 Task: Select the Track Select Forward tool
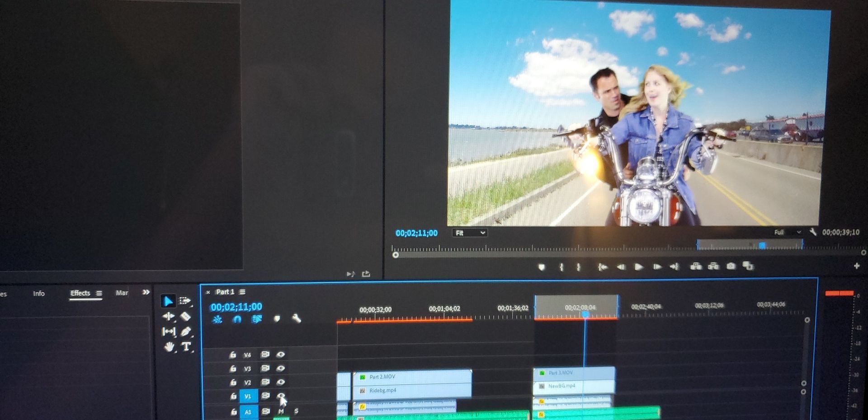coord(185,301)
